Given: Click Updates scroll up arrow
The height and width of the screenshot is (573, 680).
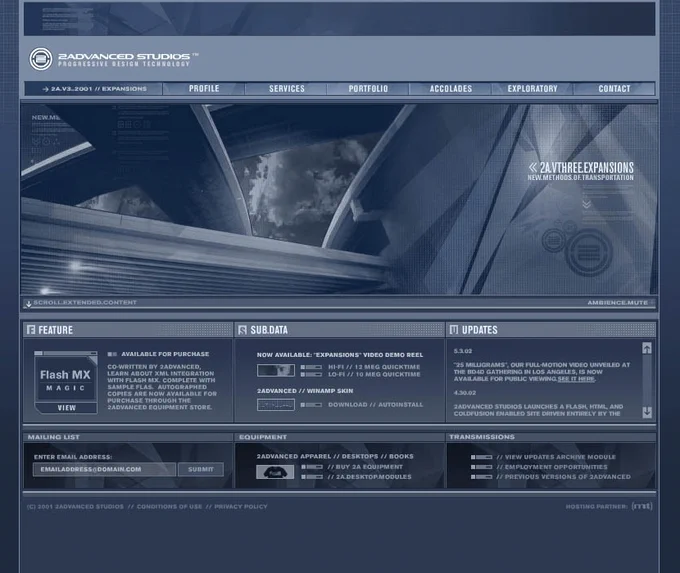Looking at the screenshot, I should [647, 348].
